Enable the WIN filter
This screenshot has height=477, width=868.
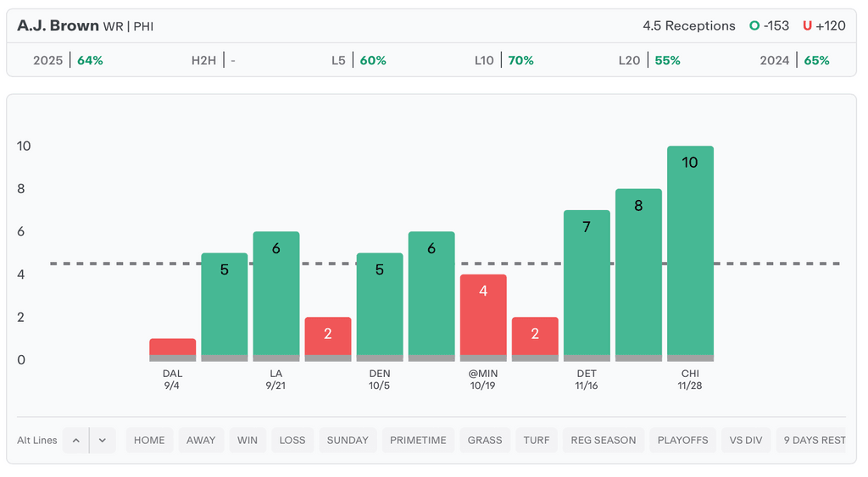(x=248, y=441)
